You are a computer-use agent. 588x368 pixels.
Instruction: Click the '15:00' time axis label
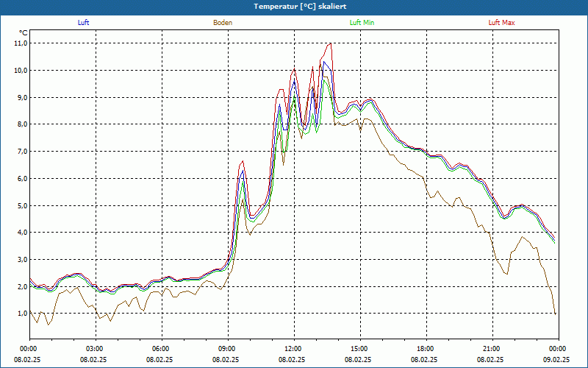pyautogui.click(x=360, y=349)
